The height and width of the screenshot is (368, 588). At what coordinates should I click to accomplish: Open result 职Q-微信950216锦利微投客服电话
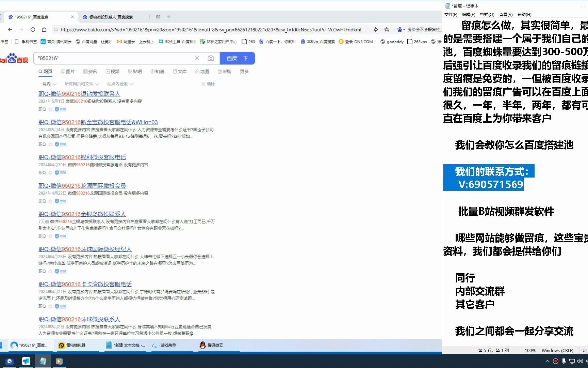coord(82,157)
